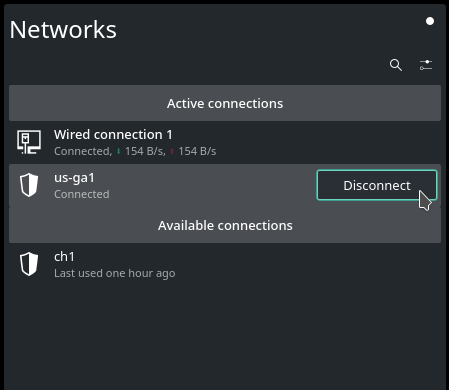Click the "Last used one hour ago" text
This screenshot has width=449, height=390.
(115, 273)
